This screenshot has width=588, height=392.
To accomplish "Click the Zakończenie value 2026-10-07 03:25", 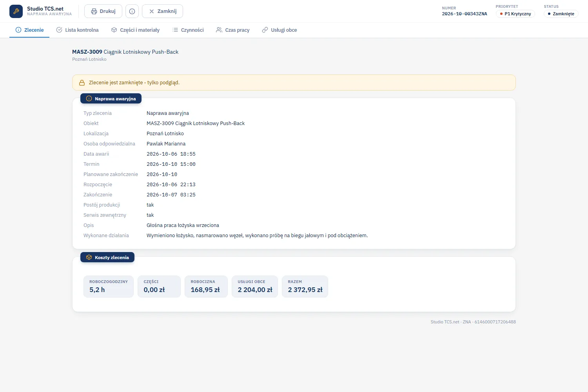I will pyautogui.click(x=171, y=195).
